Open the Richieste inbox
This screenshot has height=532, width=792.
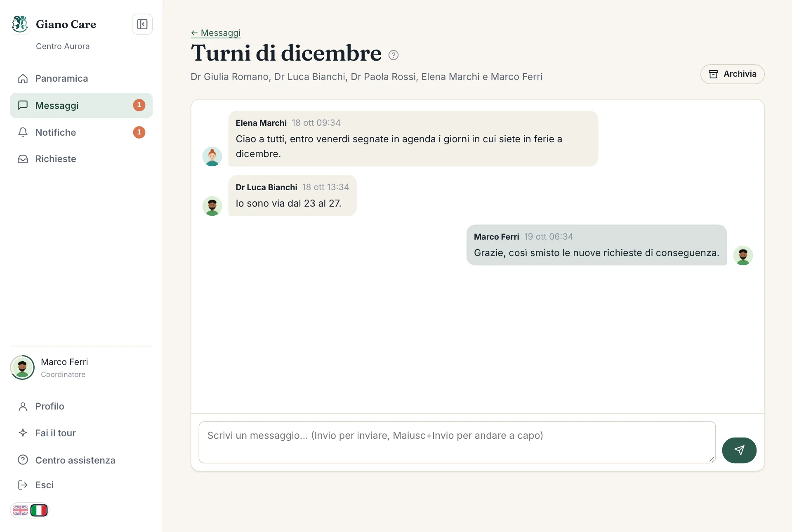pos(81,159)
